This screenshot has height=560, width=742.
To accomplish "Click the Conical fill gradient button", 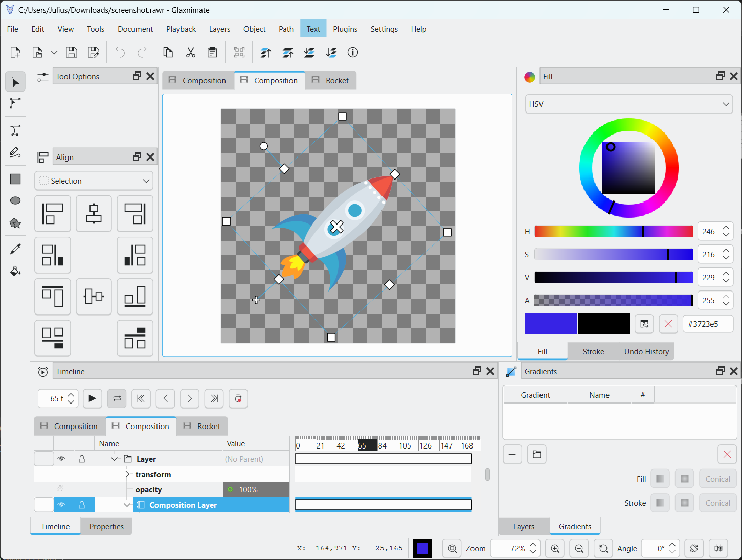I will [x=717, y=479].
